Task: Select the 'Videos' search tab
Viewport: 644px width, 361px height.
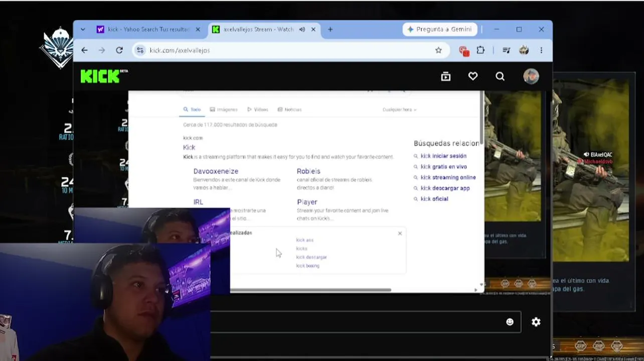Action: pos(258,109)
